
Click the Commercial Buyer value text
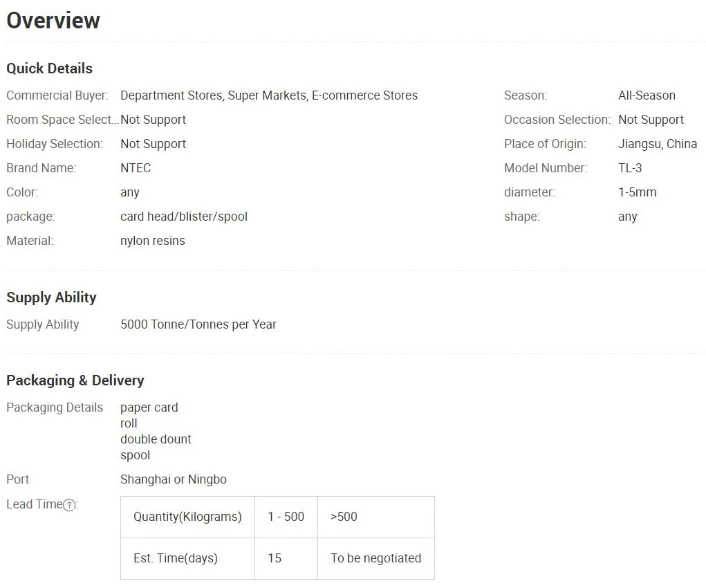[x=268, y=95]
